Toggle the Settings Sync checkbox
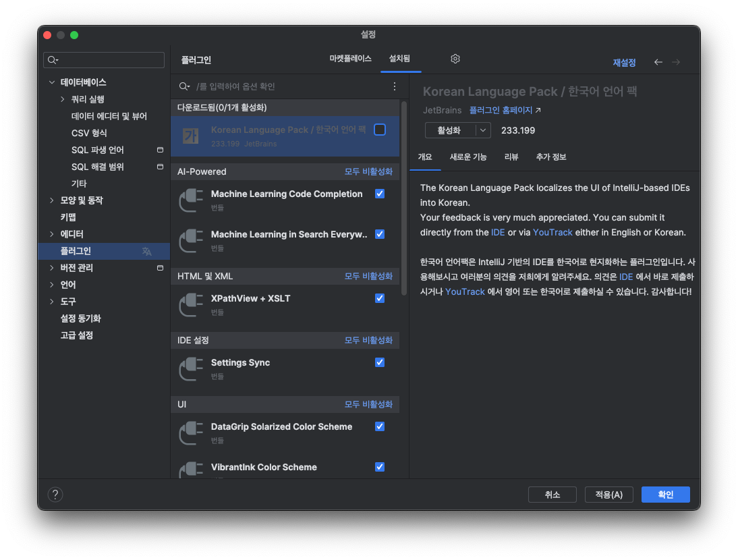The image size is (738, 560). coord(380,362)
